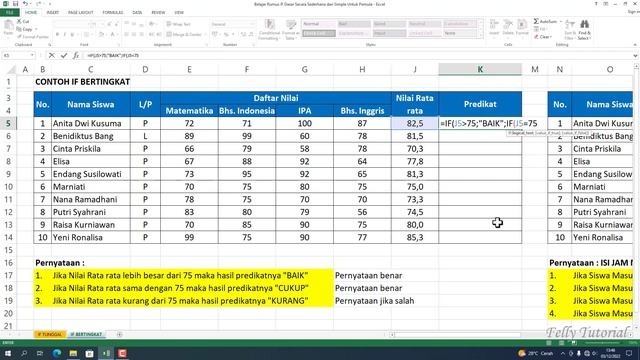Click the Format Painter button

pos(33,36)
